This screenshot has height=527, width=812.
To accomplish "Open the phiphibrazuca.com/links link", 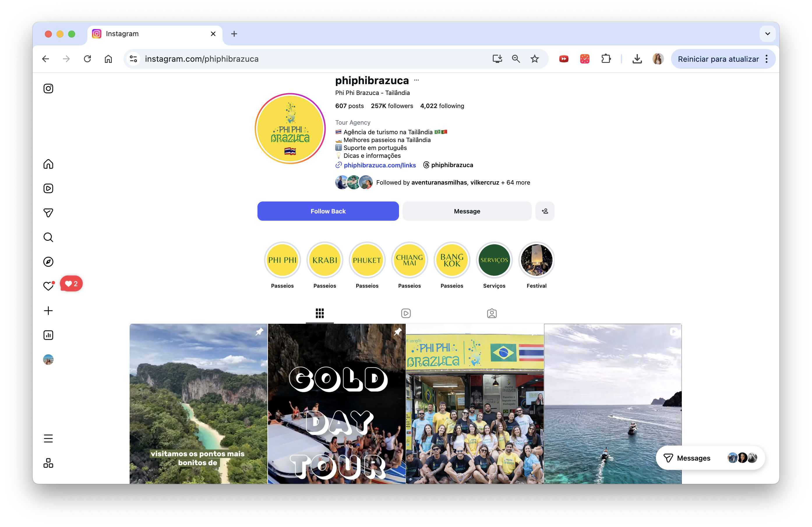I will coord(379,165).
